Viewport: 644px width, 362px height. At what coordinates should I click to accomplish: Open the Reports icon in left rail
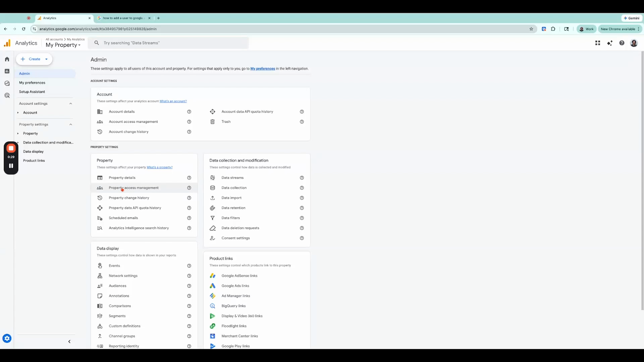(x=7, y=71)
